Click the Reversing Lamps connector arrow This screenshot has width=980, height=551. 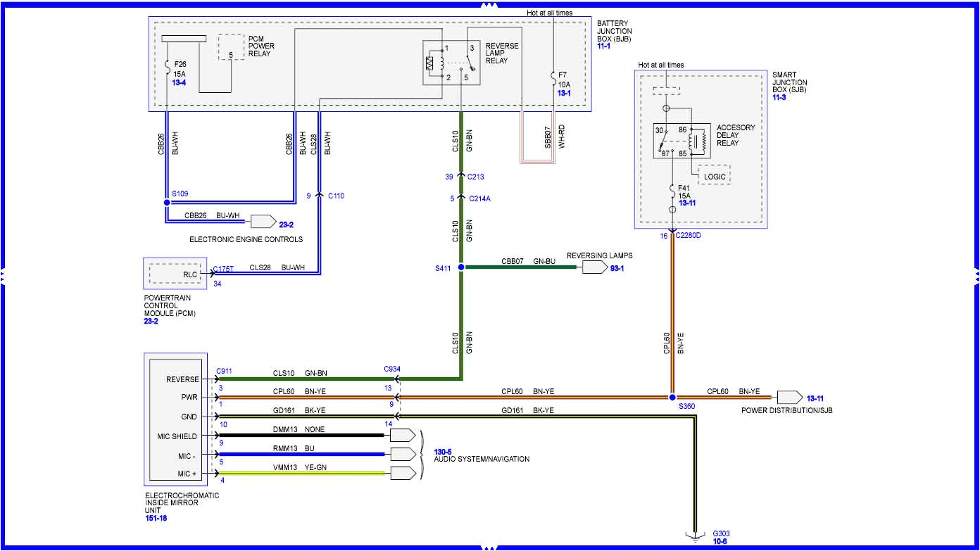pos(594,267)
